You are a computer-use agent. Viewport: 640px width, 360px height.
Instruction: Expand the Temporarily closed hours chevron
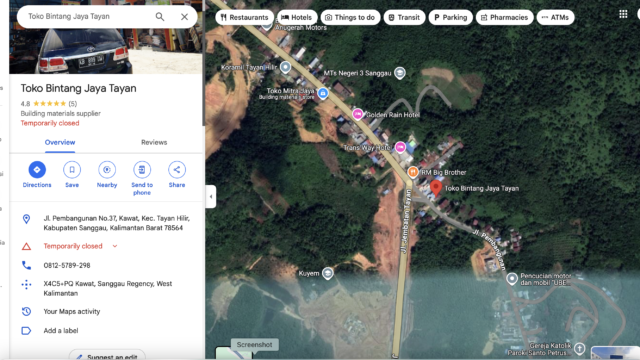click(x=115, y=246)
